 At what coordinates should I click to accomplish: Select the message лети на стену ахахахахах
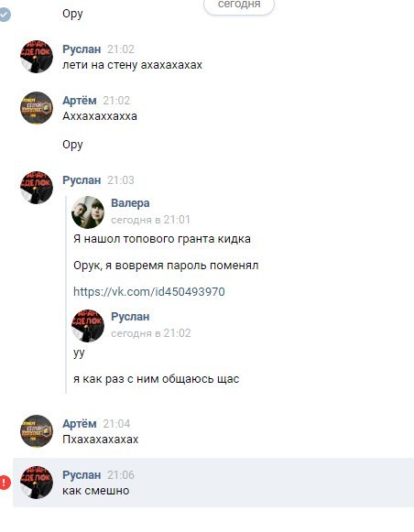tap(132, 65)
